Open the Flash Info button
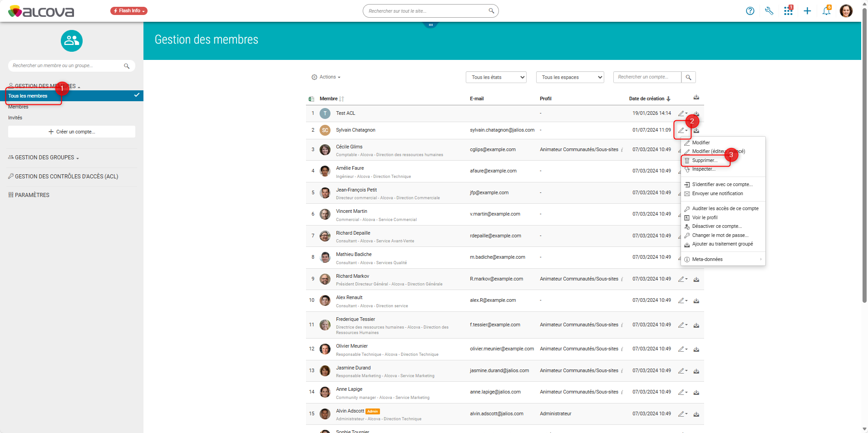Image resolution: width=868 pixels, height=433 pixels. (x=129, y=11)
